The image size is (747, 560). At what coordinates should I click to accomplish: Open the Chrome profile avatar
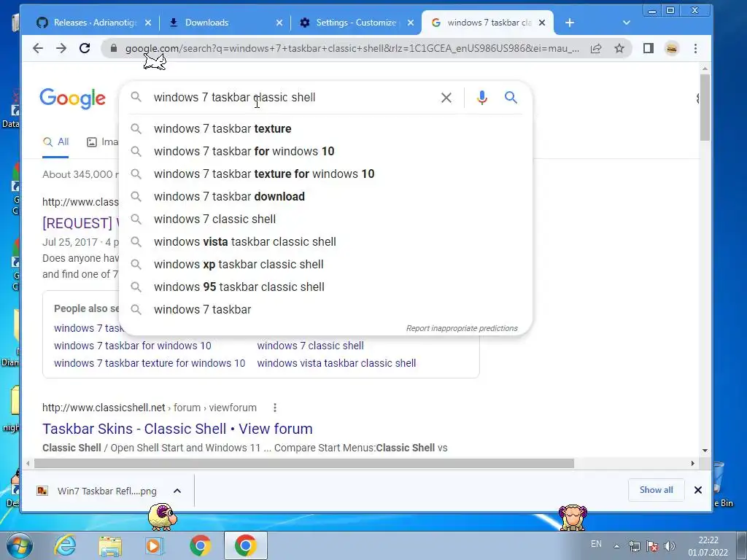(672, 48)
